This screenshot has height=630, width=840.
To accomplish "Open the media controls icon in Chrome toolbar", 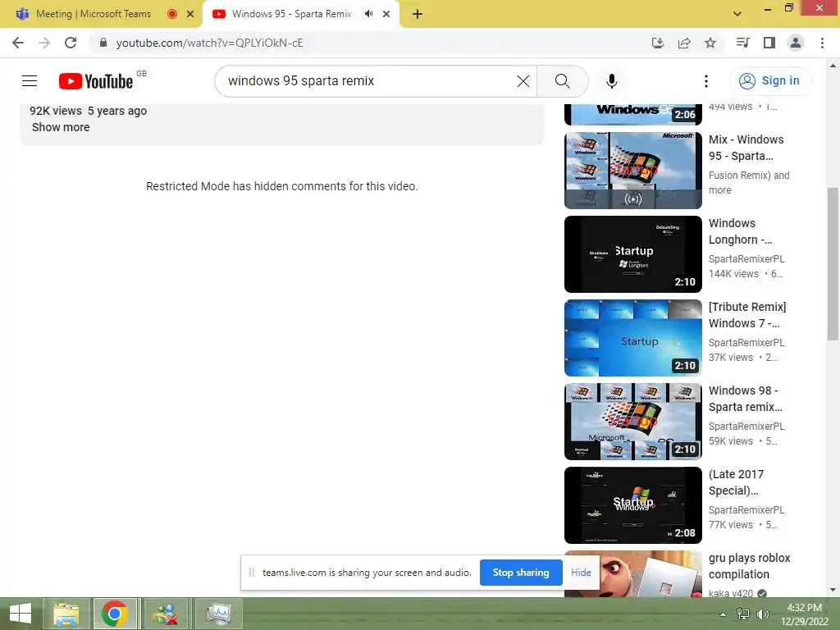I will tap(742, 43).
